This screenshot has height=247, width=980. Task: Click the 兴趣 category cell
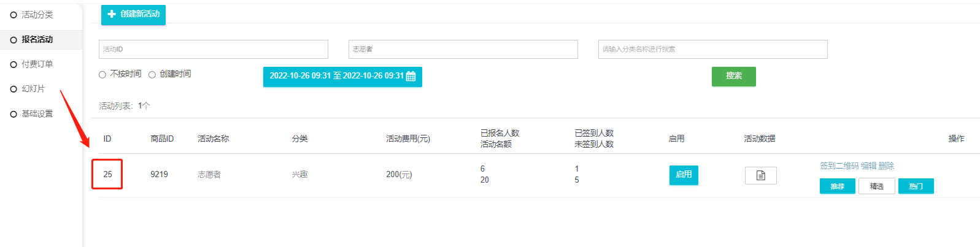coord(299,175)
